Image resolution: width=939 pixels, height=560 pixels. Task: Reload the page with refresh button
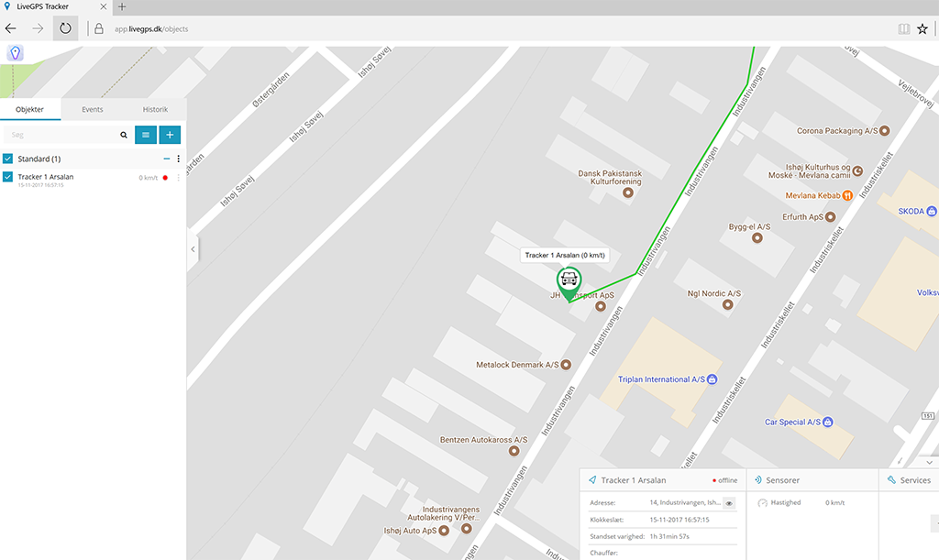click(65, 28)
